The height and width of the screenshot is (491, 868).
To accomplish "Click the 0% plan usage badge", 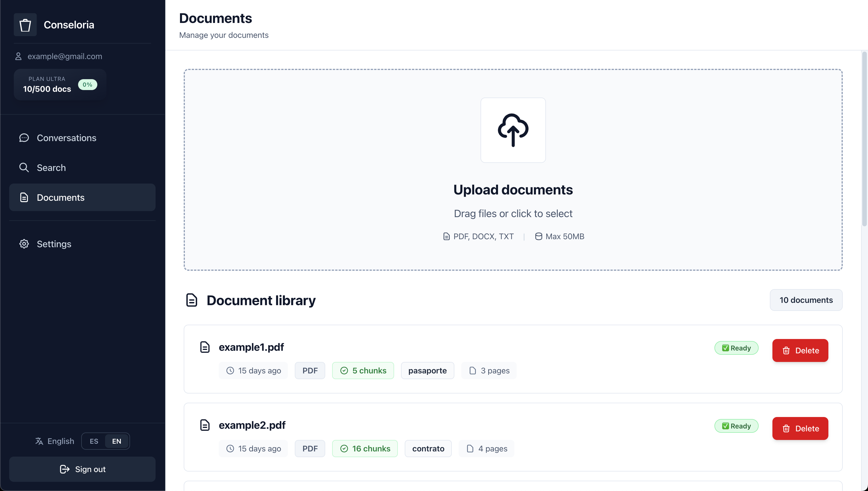I will (88, 85).
